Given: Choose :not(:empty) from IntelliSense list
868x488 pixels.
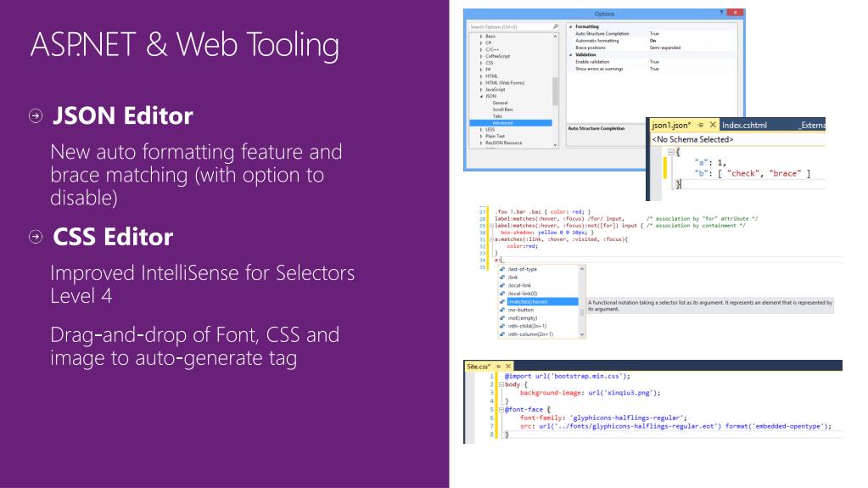Looking at the screenshot, I should point(522,318).
